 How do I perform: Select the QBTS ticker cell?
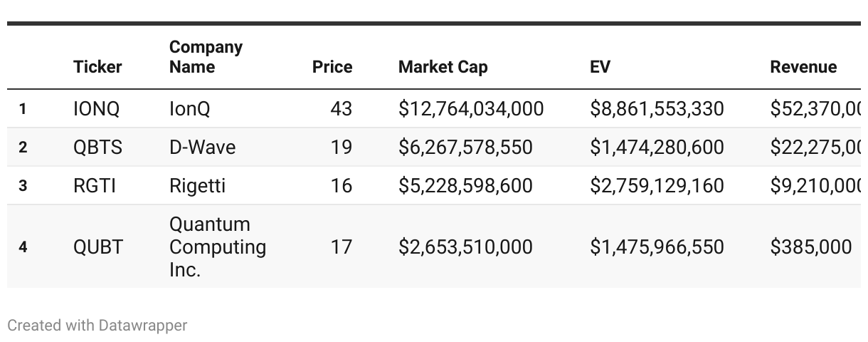point(97,147)
